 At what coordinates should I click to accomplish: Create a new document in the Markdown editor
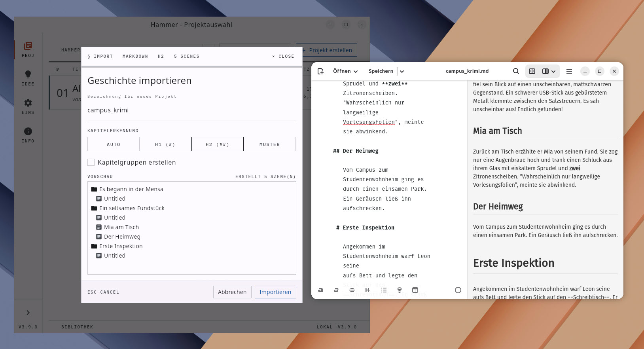(x=320, y=71)
